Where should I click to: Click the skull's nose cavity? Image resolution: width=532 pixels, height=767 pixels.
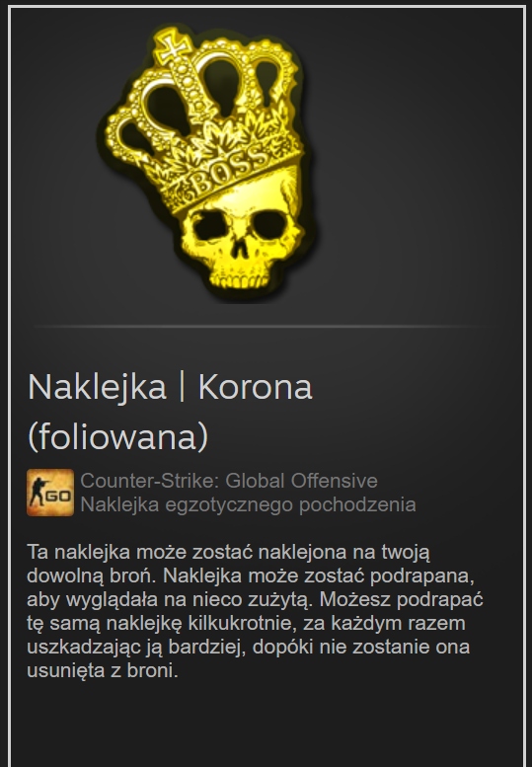pos(241,248)
